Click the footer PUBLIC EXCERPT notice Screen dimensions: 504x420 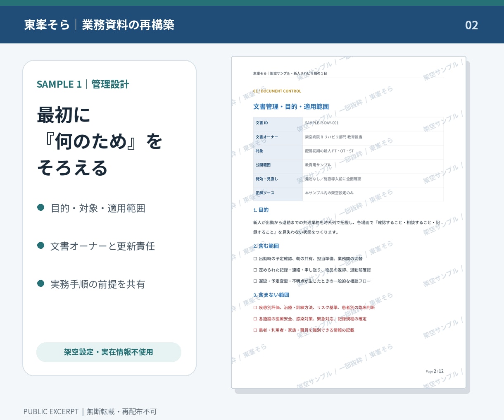tap(90, 412)
